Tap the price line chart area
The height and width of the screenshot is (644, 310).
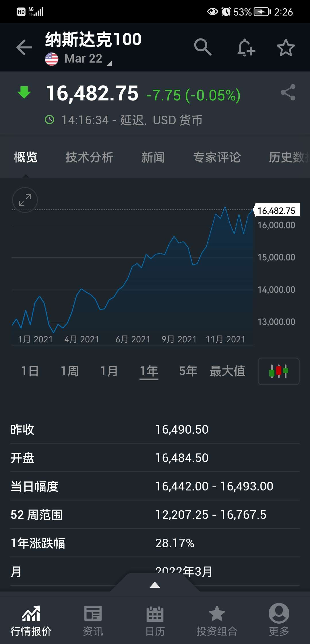[x=132, y=270]
